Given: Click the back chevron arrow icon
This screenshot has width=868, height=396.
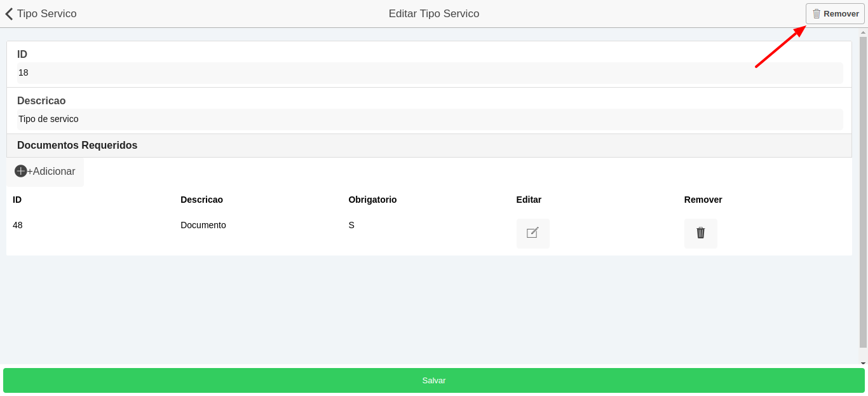Looking at the screenshot, I should 9,14.
